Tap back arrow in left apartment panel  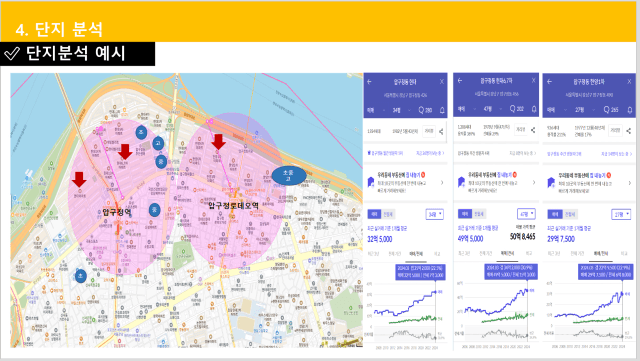point(369,82)
